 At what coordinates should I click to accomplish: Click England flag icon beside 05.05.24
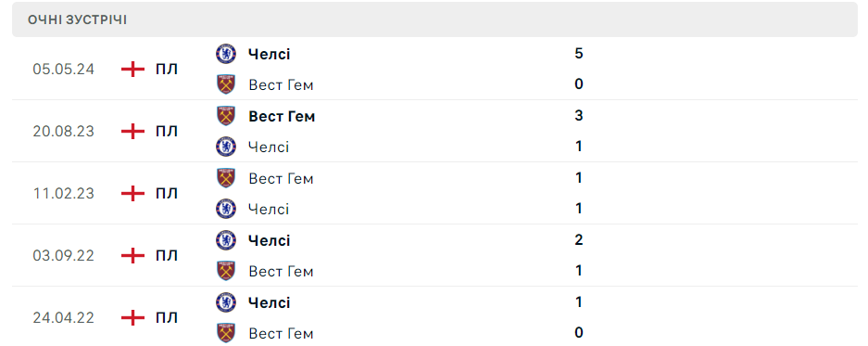tap(132, 70)
